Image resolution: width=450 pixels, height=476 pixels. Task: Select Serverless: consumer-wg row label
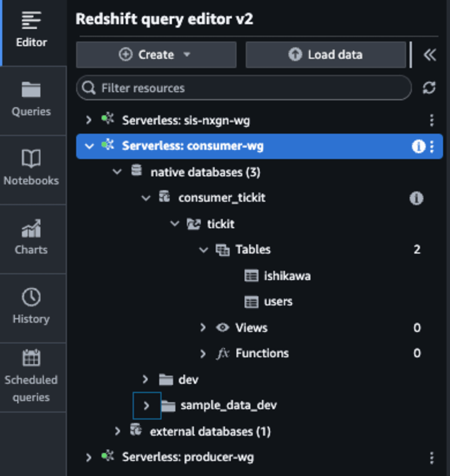tap(193, 146)
